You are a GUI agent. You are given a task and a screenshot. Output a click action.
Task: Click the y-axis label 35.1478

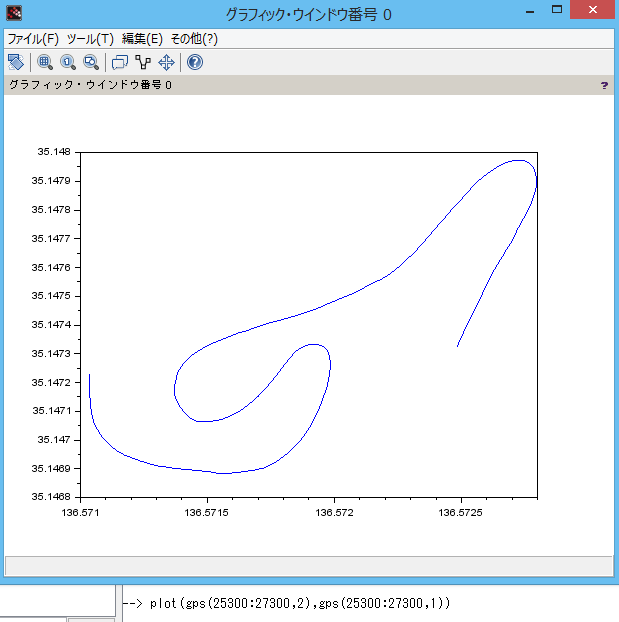pyautogui.click(x=51, y=209)
